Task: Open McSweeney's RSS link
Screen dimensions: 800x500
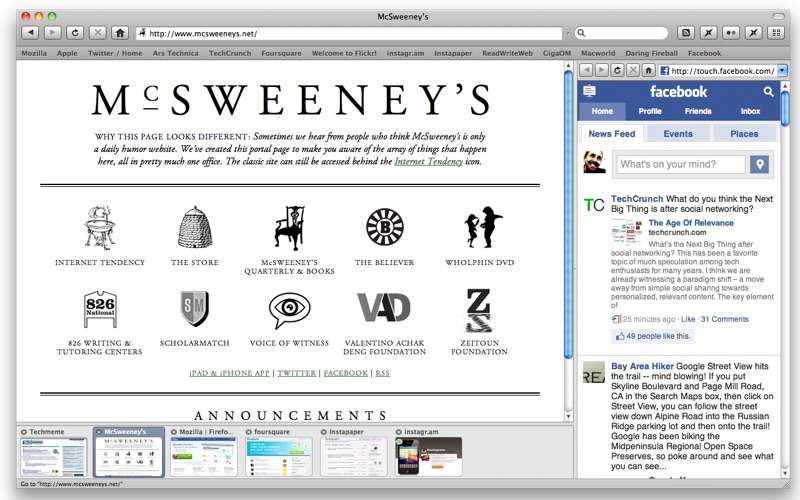Action: 383,373
